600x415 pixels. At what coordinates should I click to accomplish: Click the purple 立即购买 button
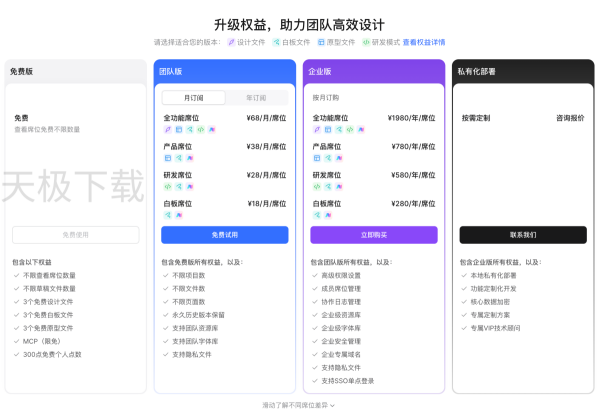pyautogui.click(x=373, y=235)
